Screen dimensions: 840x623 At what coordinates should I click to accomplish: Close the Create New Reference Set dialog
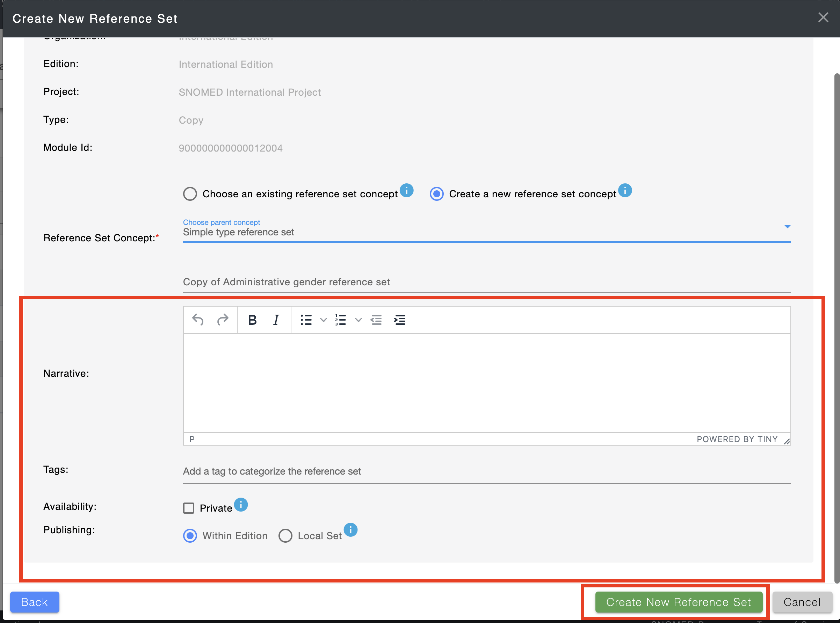click(823, 17)
